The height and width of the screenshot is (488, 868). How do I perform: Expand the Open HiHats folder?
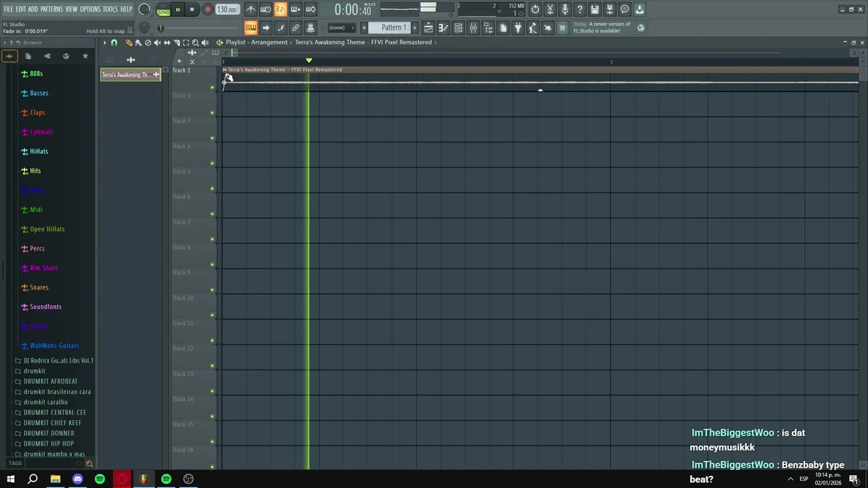pyautogui.click(x=47, y=229)
